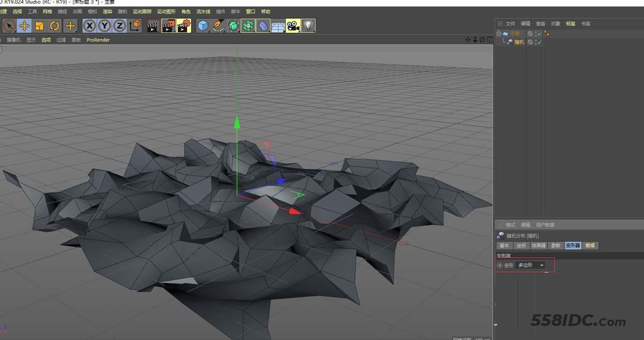Select the 随机 effector in tree
The width and height of the screenshot is (644, 340).
pyautogui.click(x=519, y=42)
